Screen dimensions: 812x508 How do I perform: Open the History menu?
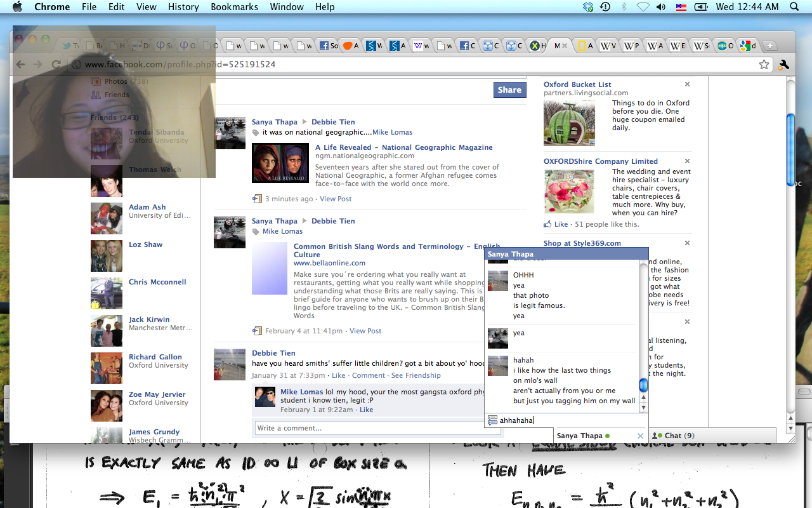pyautogui.click(x=183, y=7)
